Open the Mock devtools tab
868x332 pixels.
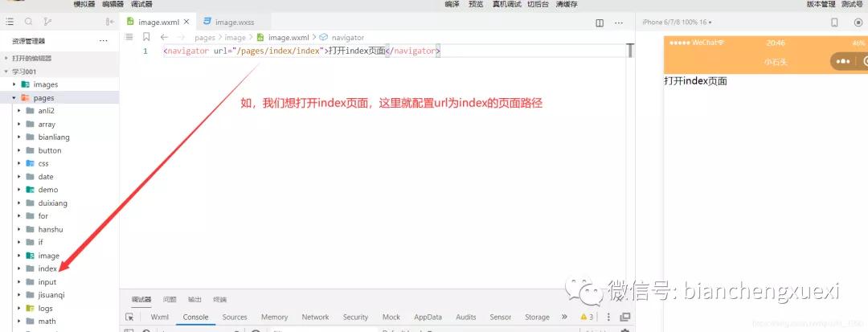(391, 317)
